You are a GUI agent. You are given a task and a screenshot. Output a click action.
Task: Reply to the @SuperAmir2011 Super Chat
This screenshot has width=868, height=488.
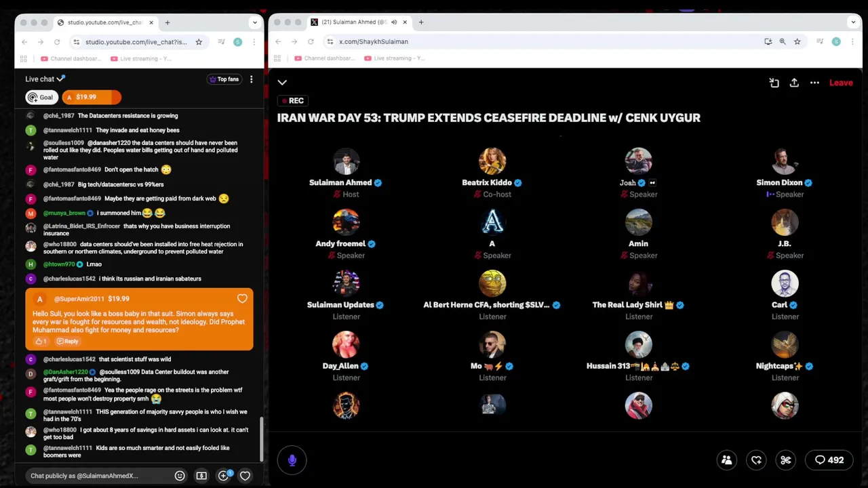(67, 341)
